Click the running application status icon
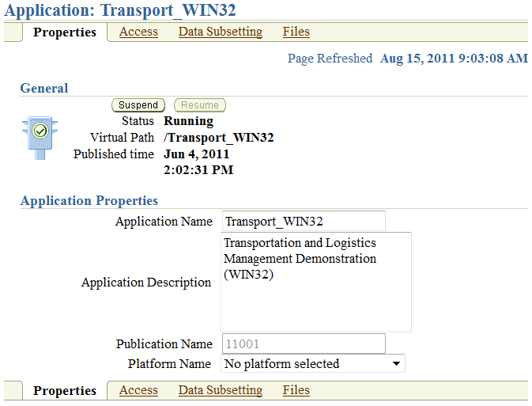 tap(40, 132)
